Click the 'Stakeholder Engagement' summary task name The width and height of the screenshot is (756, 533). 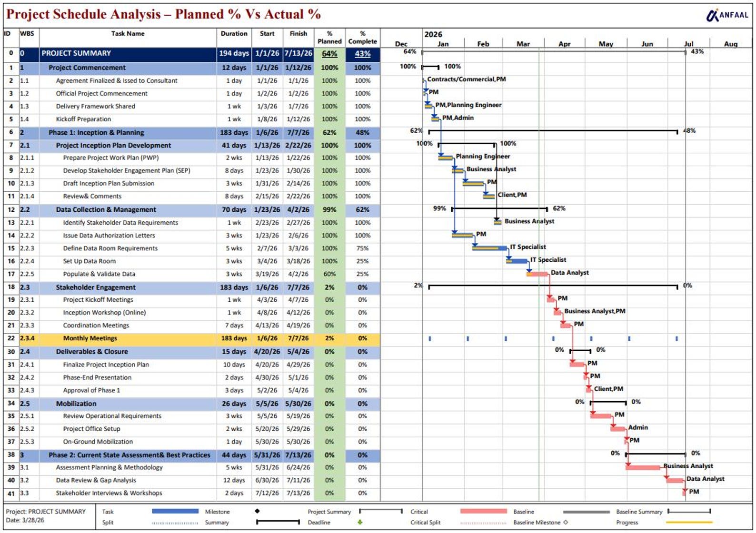96,287
